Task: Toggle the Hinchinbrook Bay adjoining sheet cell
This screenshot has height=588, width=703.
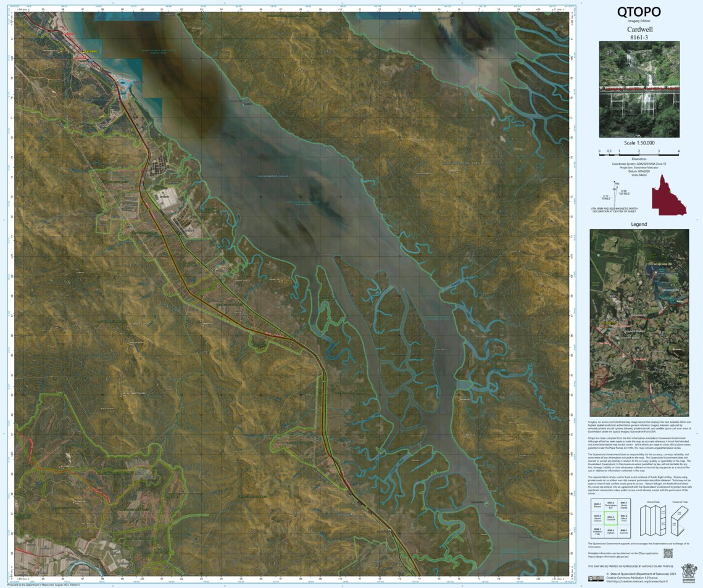Action: pos(611,505)
